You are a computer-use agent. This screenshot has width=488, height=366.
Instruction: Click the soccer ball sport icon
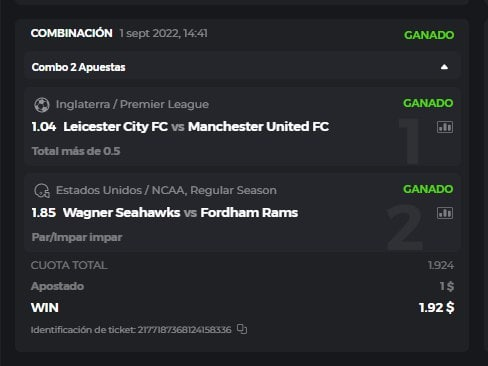(42, 105)
